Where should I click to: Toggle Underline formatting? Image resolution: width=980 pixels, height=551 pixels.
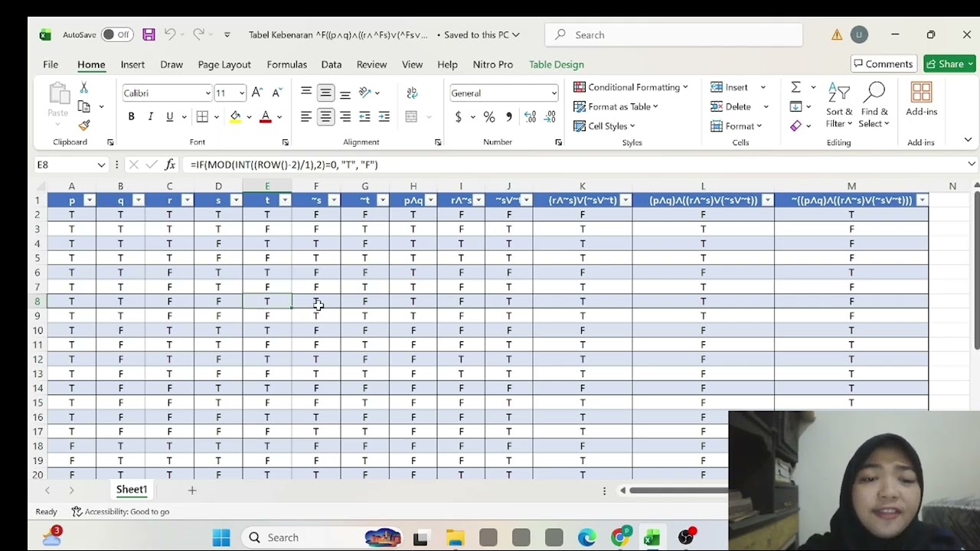(x=169, y=116)
